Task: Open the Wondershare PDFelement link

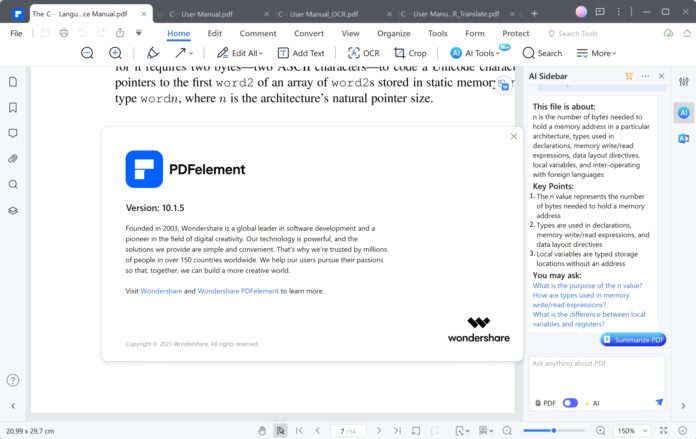Action: tap(238, 291)
